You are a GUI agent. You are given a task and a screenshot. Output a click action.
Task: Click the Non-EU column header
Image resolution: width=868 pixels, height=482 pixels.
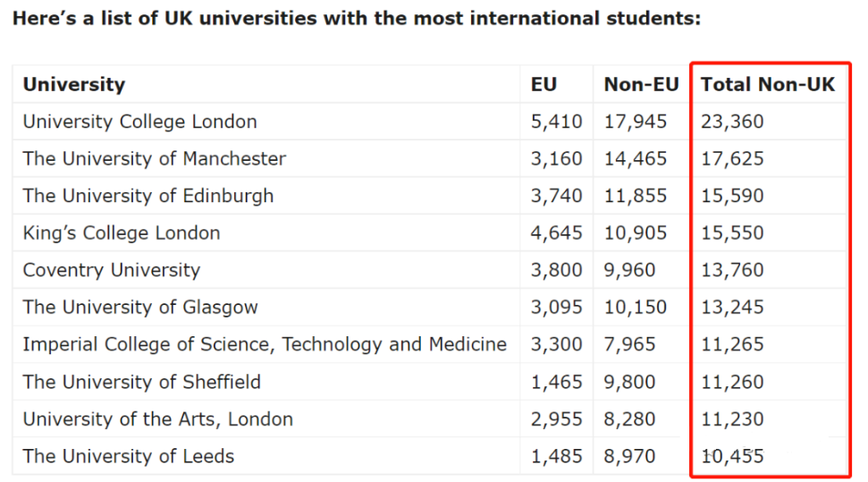pos(641,85)
